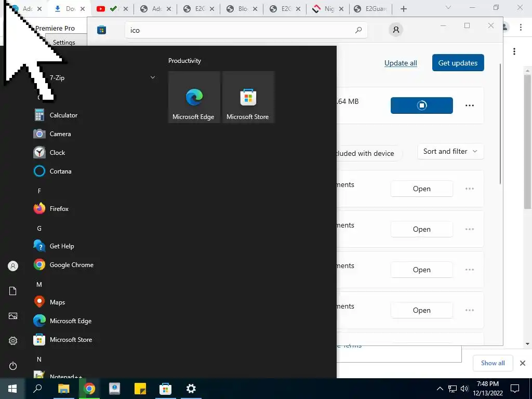Image resolution: width=532 pixels, height=399 pixels.
Task: Open Pictures from Start sidebar
Action: 13,316
